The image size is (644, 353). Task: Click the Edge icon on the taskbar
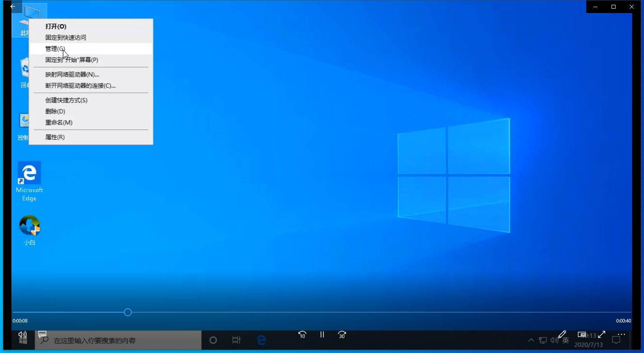[261, 340]
